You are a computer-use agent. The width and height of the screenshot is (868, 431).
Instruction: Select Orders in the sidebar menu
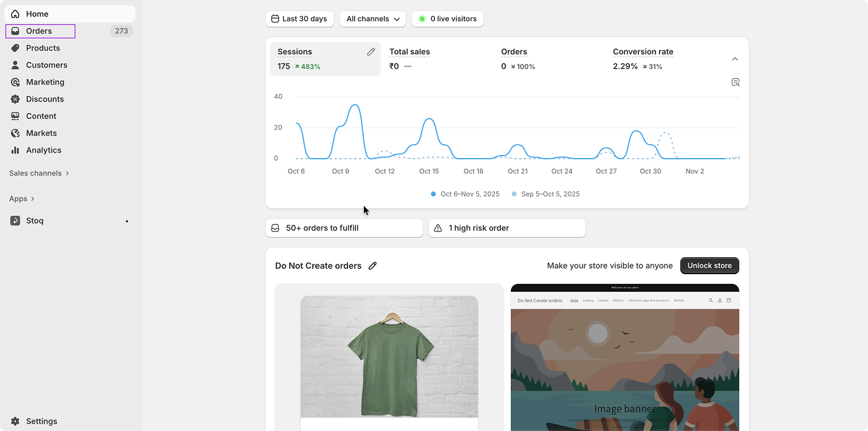coord(39,30)
